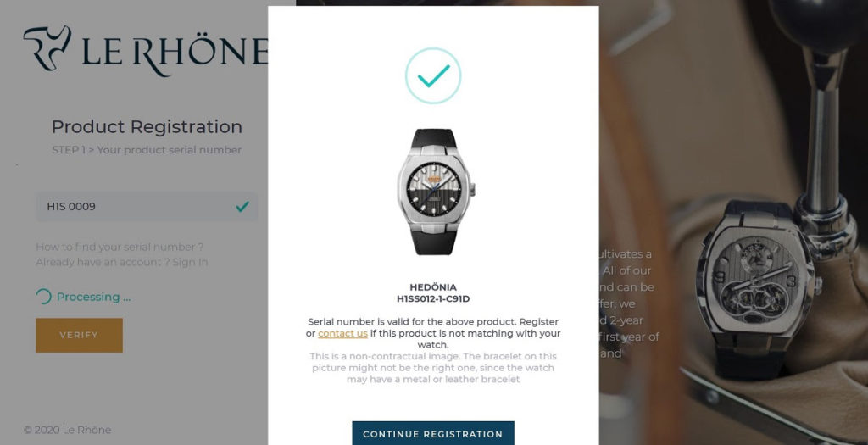Click the Processing status text

pos(93,298)
